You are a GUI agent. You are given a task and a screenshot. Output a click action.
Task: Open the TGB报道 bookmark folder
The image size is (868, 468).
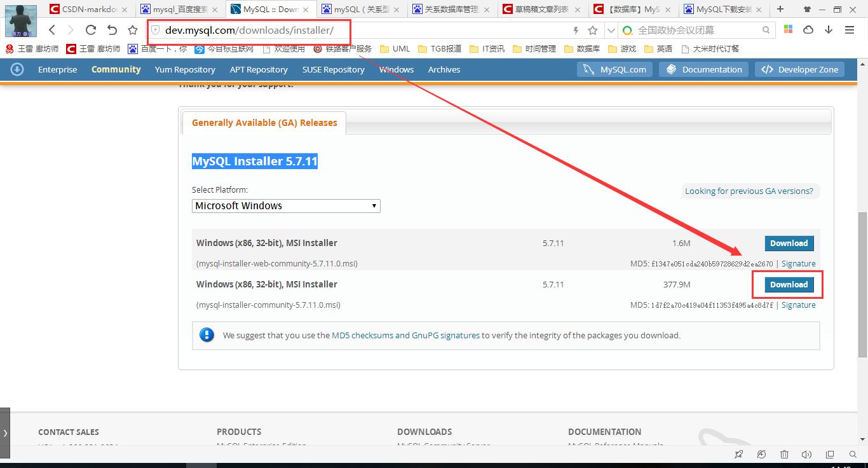[440, 48]
